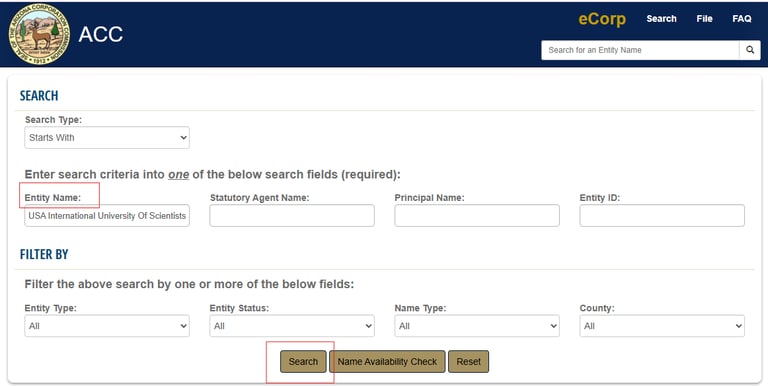This screenshot has height=386, width=768.
Task: Clear the form with Reset button
Action: tap(468, 362)
